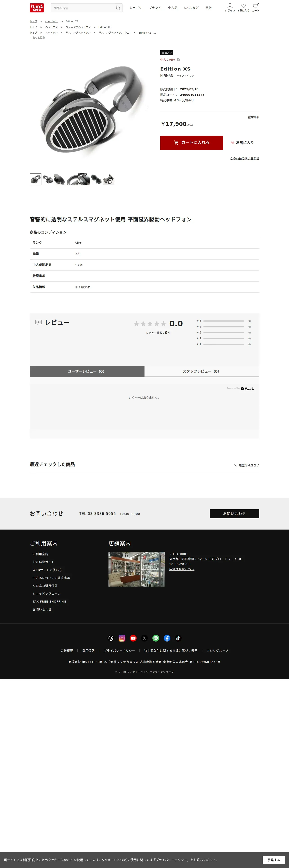Click the ★5 rating filter bar
289x868 pixels.
coord(224,321)
